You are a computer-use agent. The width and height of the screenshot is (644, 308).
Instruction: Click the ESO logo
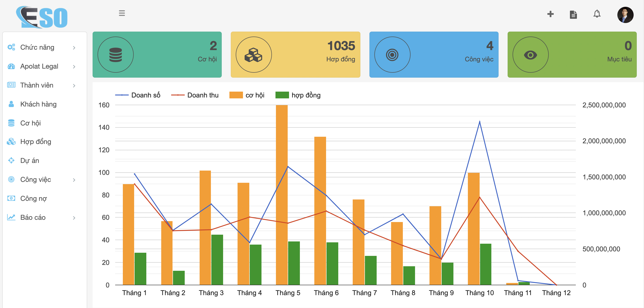pyautogui.click(x=42, y=17)
